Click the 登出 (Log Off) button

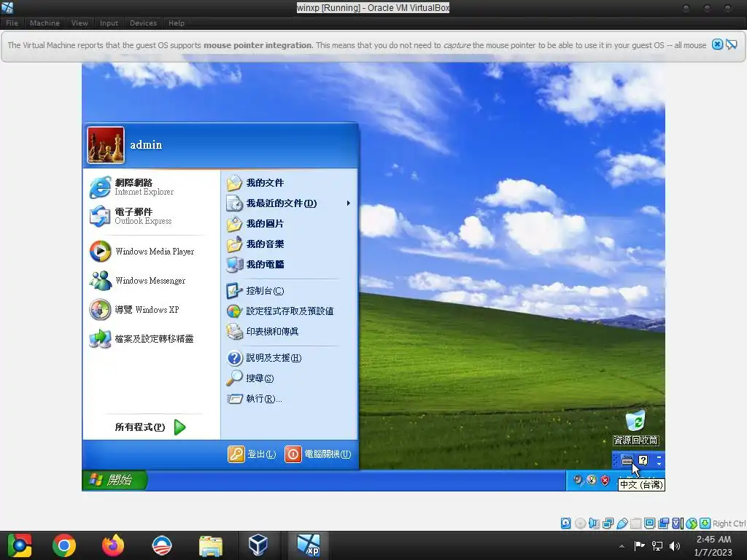pyautogui.click(x=252, y=454)
